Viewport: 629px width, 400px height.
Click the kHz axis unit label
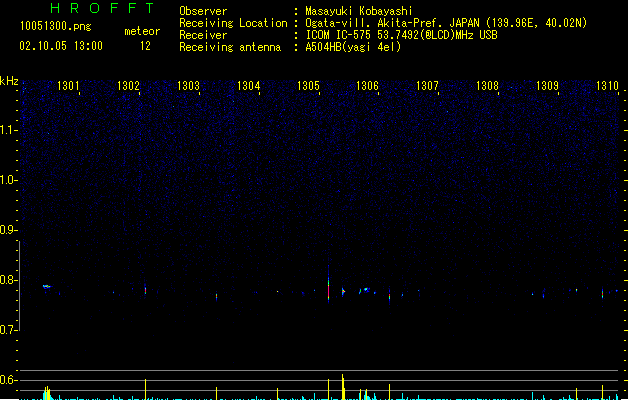pyautogui.click(x=9, y=81)
